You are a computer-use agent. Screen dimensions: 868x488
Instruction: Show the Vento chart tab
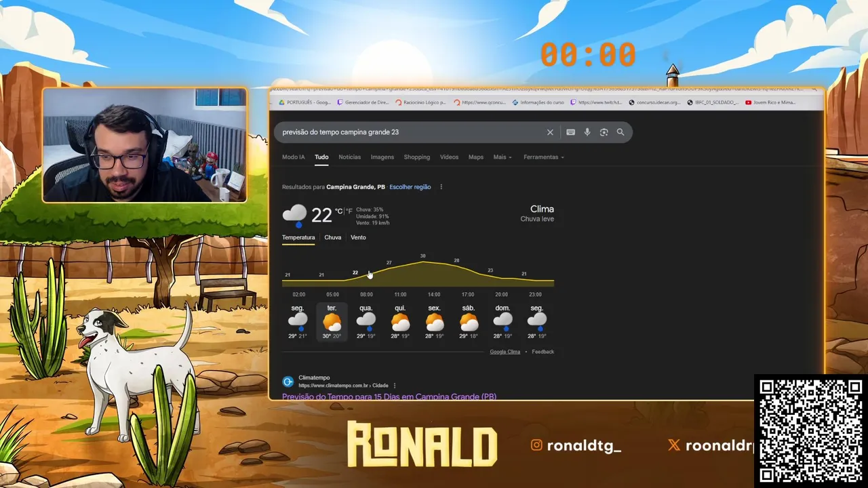click(358, 237)
